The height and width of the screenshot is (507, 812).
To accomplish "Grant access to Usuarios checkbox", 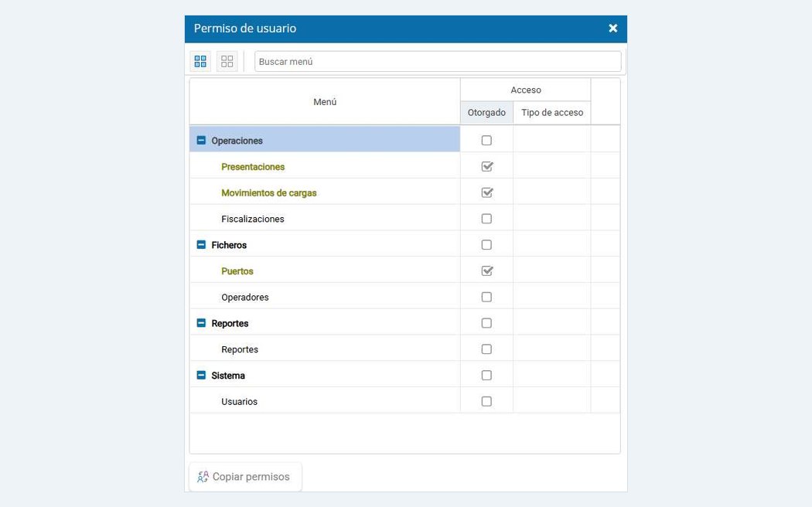I will coord(486,401).
